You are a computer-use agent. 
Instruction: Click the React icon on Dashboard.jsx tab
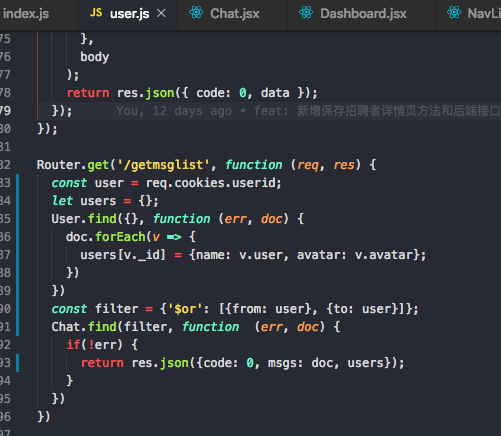(x=306, y=13)
